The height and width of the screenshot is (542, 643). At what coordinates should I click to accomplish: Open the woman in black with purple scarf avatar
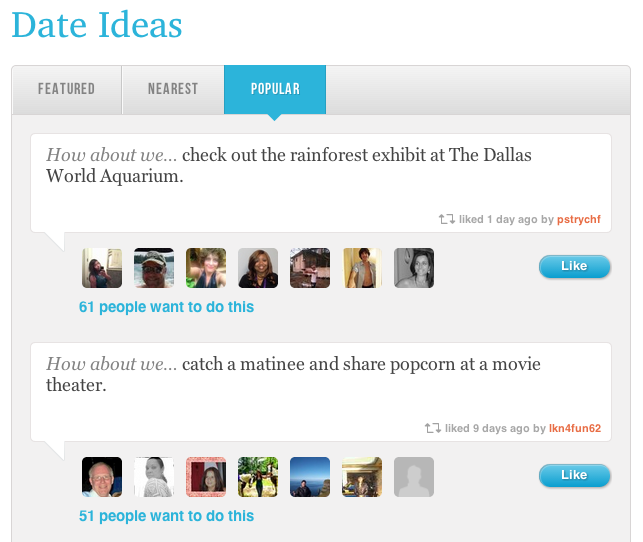(258, 268)
